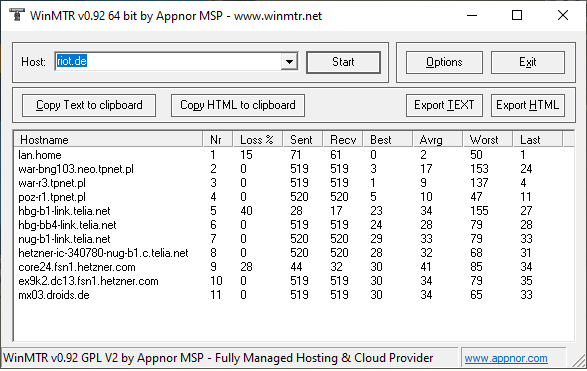Open the www.appnor.com link
This screenshot has width=587, height=371.
[506, 358]
